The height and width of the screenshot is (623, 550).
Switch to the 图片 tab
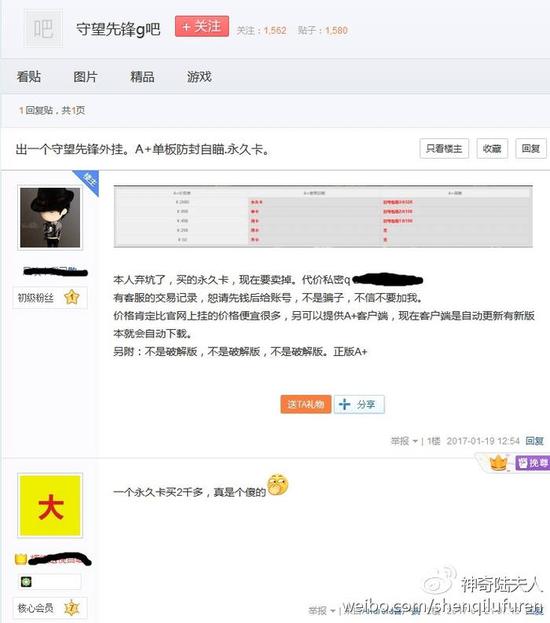click(x=85, y=76)
